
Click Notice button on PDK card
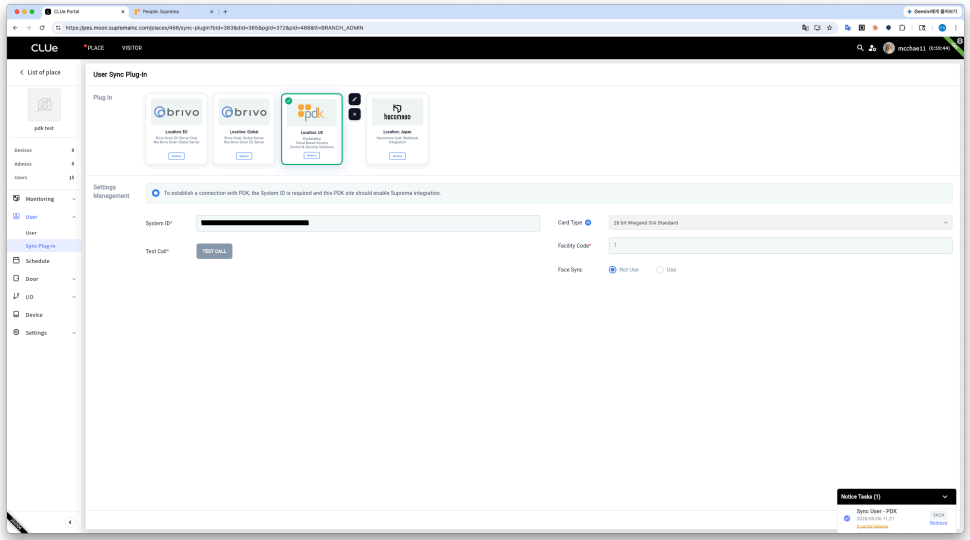pyautogui.click(x=312, y=155)
